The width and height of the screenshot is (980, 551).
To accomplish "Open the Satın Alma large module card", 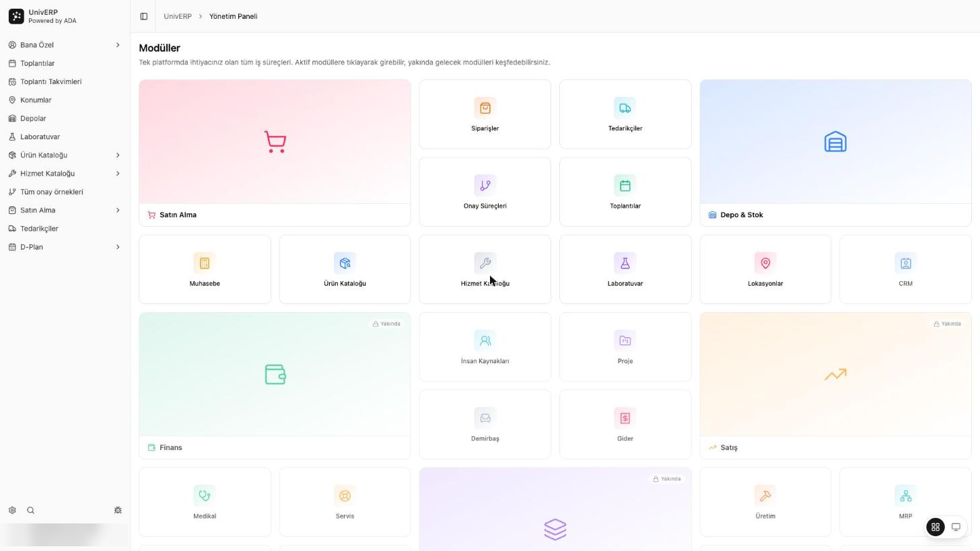I will tap(275, 153).
